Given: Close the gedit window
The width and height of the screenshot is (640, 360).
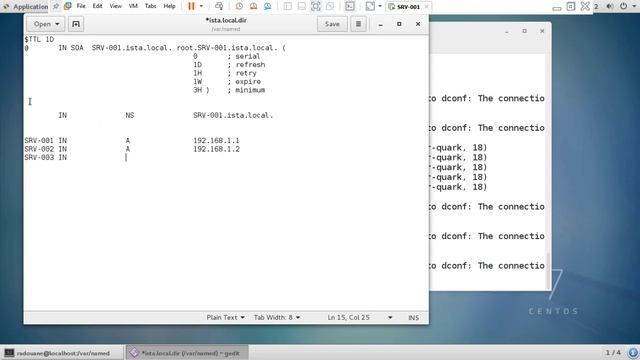Looking at the screenshot, I should click(418, 24).
